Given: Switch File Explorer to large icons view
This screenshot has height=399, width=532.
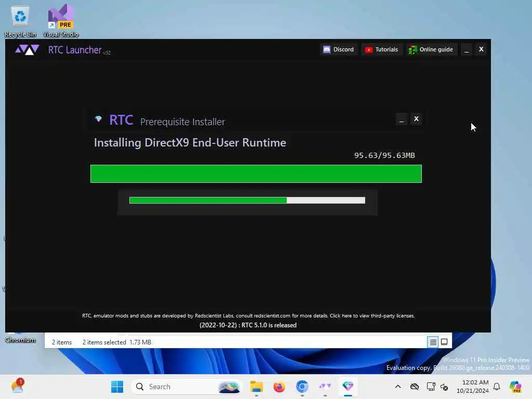Looking at the screenshot, I should tap(444, 342).
